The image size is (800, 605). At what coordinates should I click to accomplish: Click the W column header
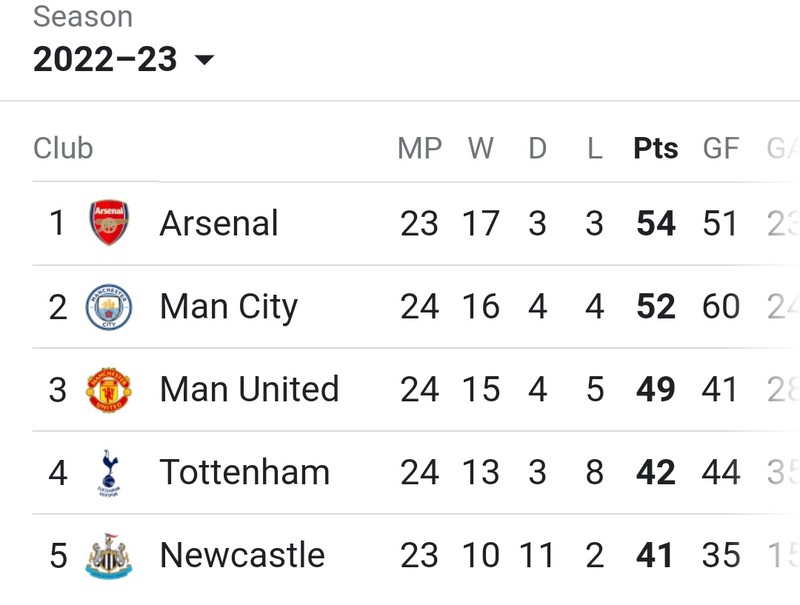click(481, 148)
